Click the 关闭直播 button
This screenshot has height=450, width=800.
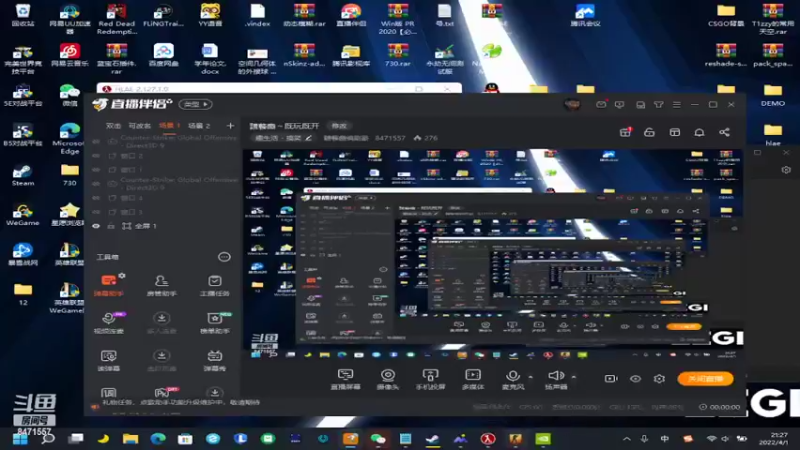706,379
